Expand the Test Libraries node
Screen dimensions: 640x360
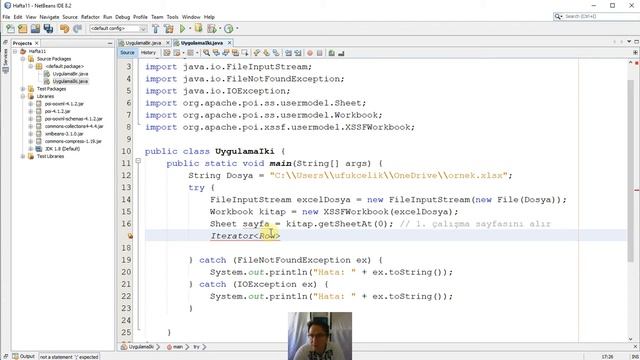(x=23, y=156)
